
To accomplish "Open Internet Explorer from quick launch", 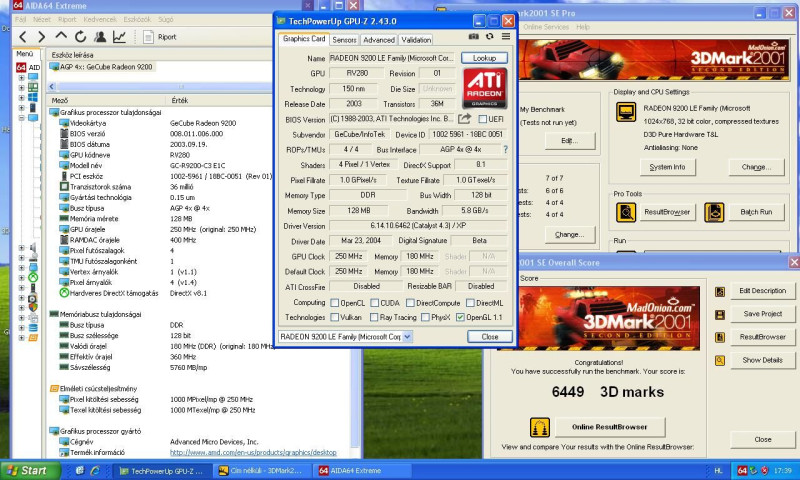I will tap(94, 470).
